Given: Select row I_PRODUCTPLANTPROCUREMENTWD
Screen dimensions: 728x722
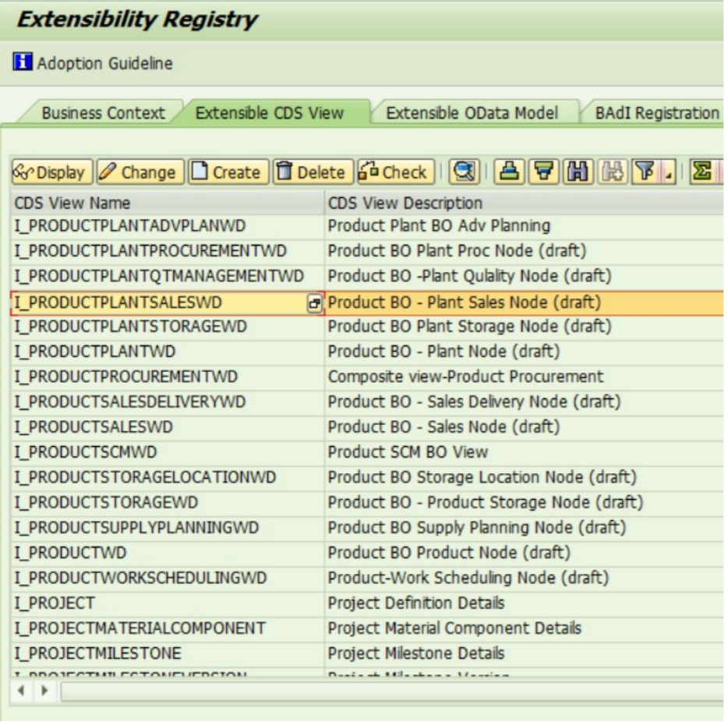Looking at the screenshot, I should [x=167, y=251].
